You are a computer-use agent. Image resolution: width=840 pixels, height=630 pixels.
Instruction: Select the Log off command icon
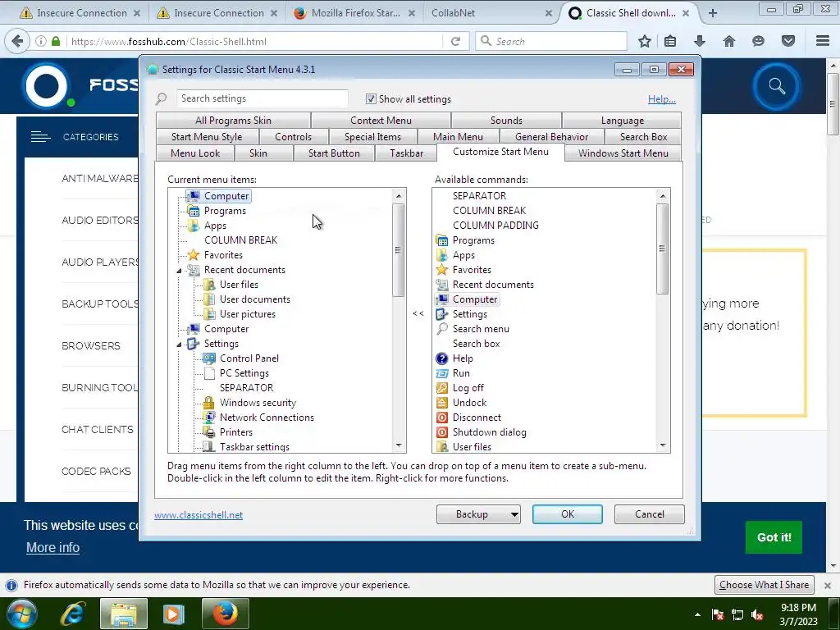(x=442, y=388)
